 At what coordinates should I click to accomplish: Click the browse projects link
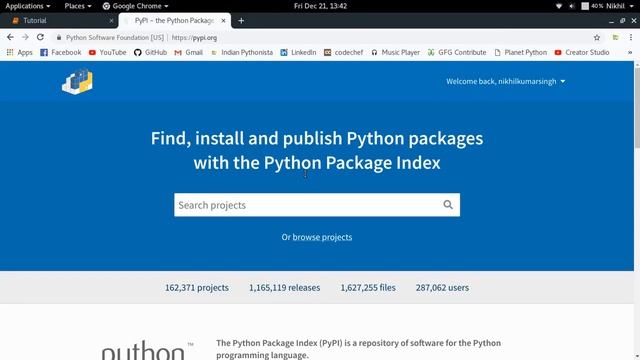[322, 237]
